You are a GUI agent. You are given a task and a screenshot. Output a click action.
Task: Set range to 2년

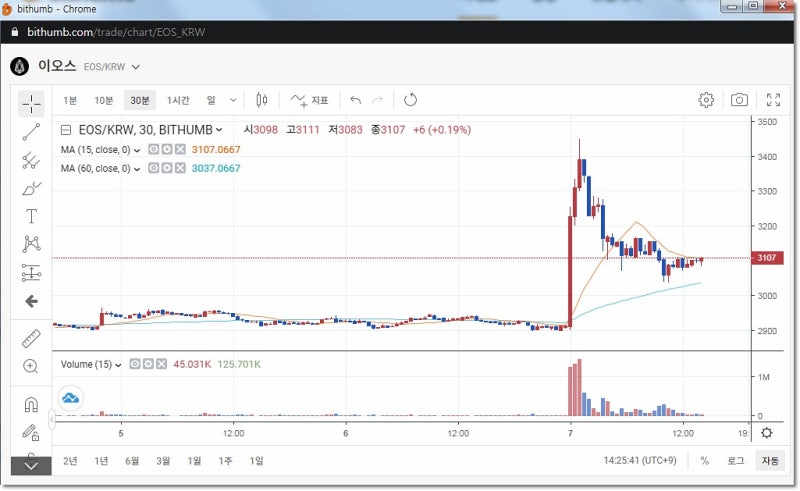click(x=70, y=461)
